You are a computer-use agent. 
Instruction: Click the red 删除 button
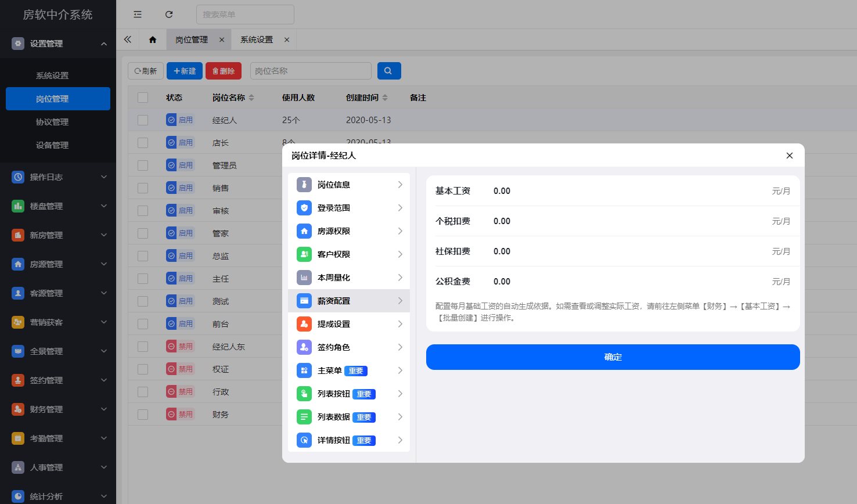pos(224,71)
